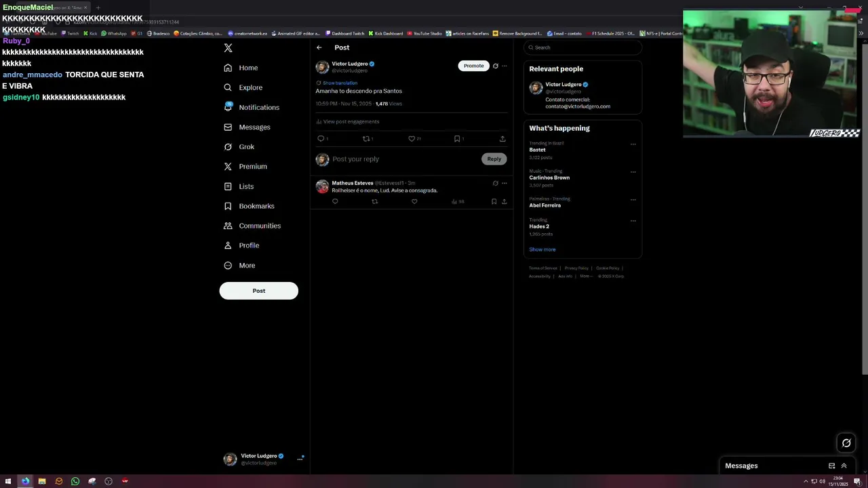Open options for Abel Ferreira trend

[x=633, y=200]
